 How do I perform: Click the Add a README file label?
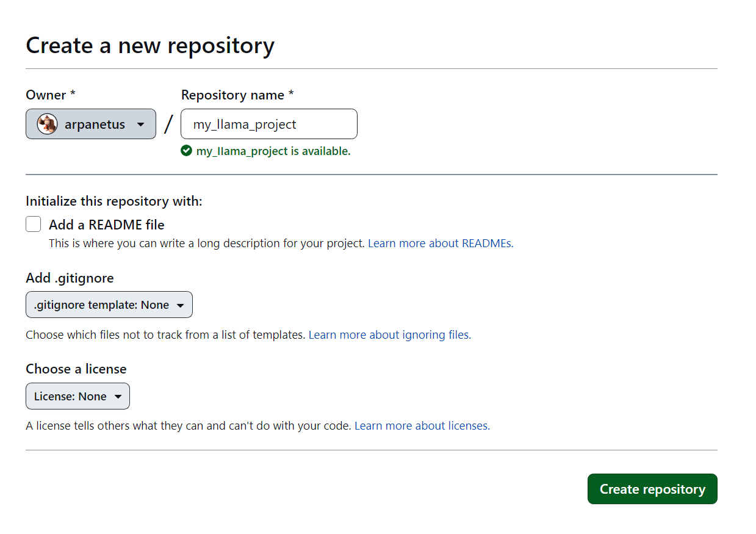tap(107, 225)
